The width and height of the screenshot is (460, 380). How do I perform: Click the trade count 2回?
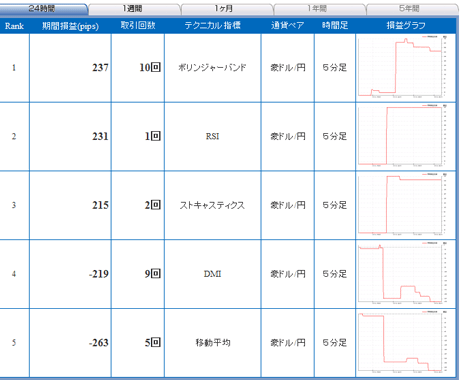(x=153, y=205)
